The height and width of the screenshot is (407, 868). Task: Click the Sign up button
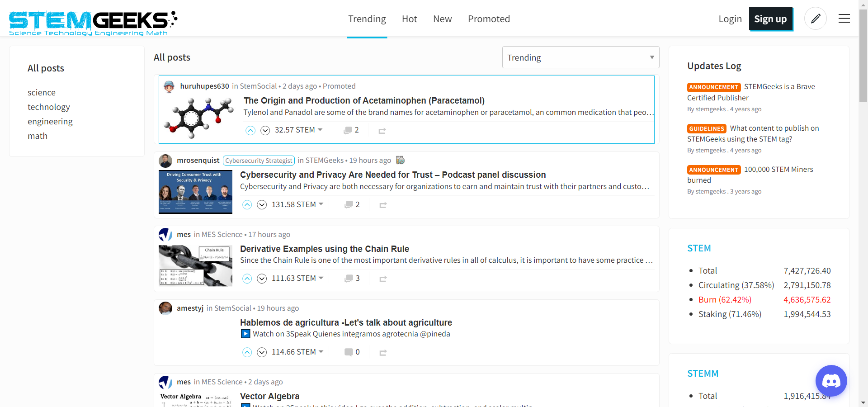[x=771, y=19]
